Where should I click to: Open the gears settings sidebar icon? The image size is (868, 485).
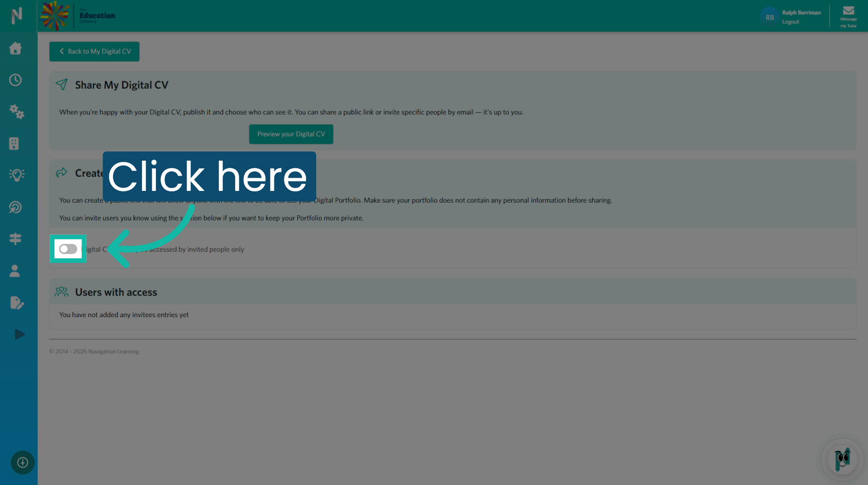pos(17,112)
